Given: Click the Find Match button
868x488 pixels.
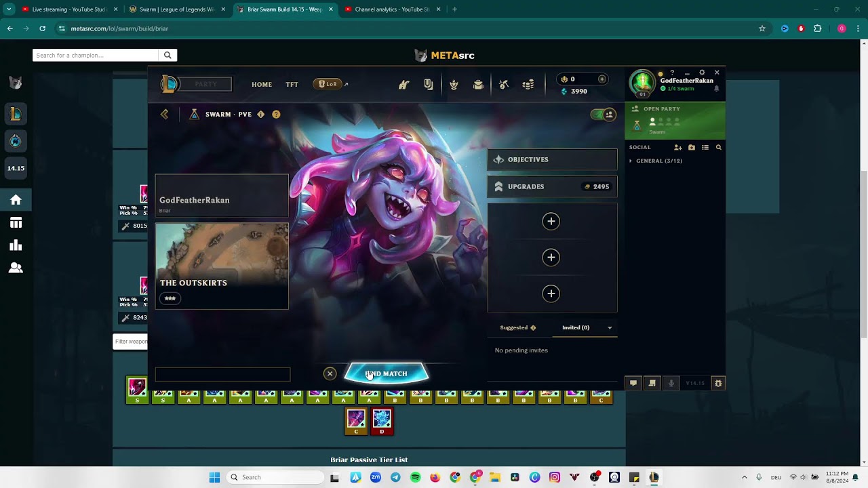Looking at the screenshot, I should [386, 373].
